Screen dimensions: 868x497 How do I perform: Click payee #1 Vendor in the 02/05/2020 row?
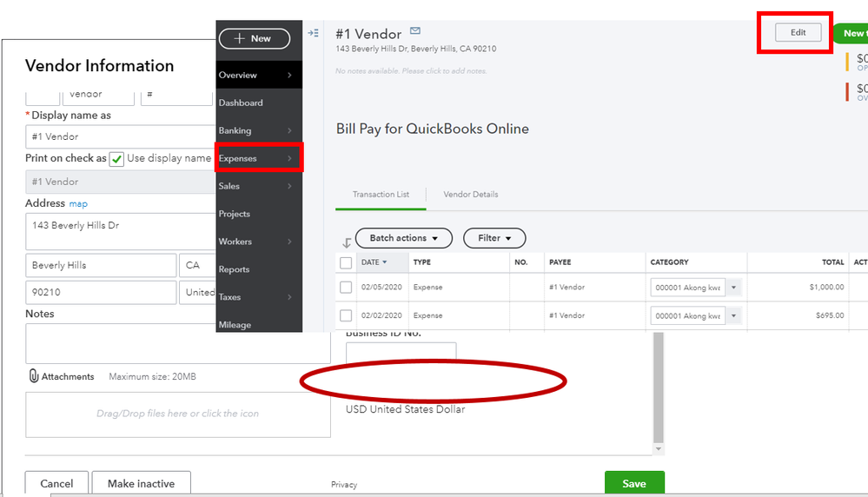click(x=567, y=288)
